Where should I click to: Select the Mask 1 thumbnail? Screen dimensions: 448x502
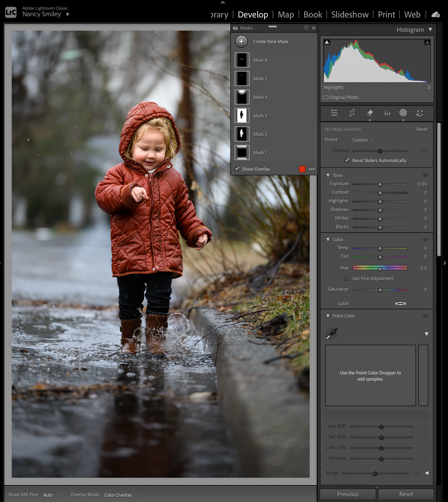tap(242, 152)
